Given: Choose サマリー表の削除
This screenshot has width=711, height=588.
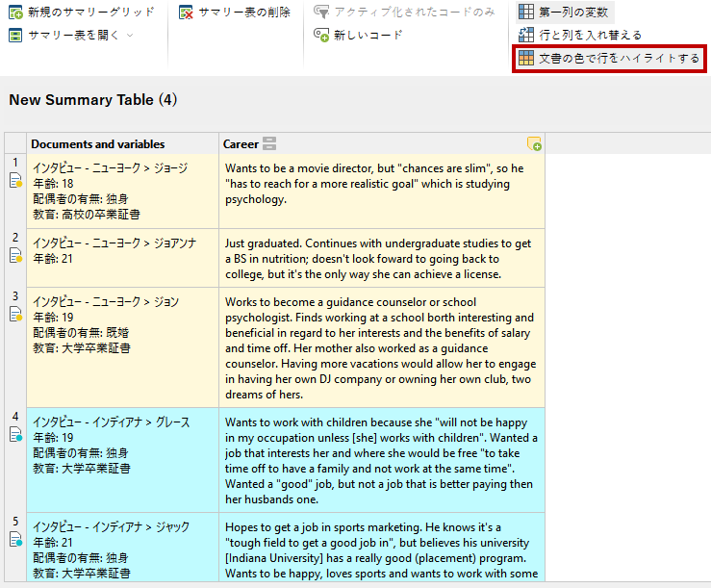Looking at the screenshot, I should click(x=235, y=13).
